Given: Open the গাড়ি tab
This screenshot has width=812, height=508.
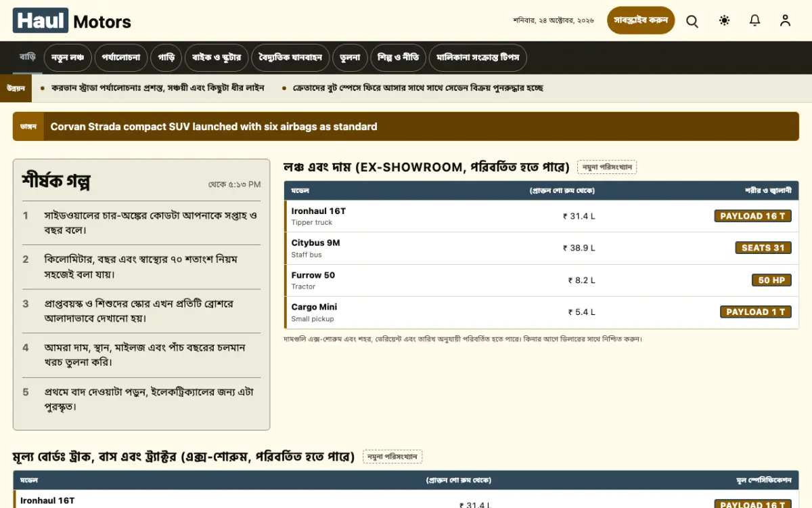Looking at the screenshot, I should [166, 58].
